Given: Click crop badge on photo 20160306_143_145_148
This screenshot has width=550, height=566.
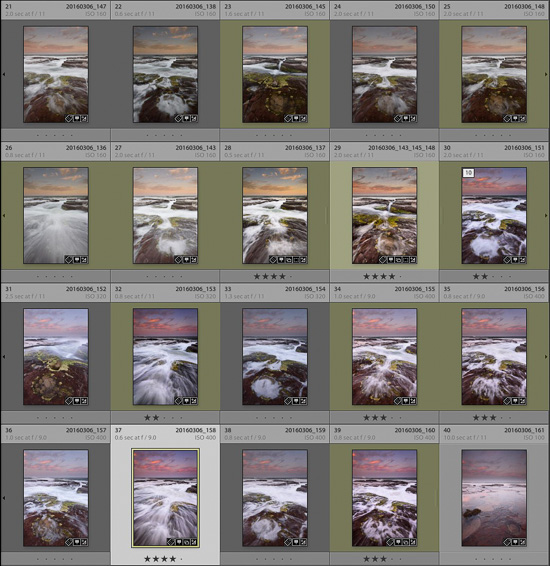Looking at the screenshot, I should 406,260.
